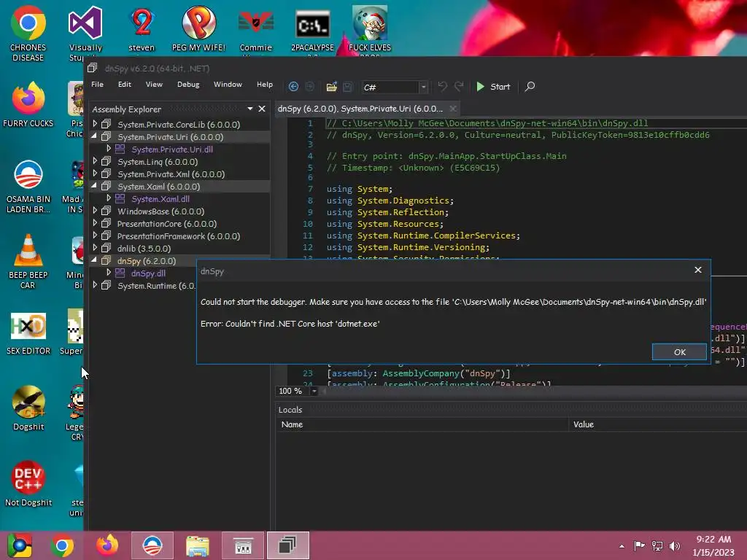The width and height of the screenshot is (747, 560).
Task: Open the Edit menu
Action: (x=124, y=85)
